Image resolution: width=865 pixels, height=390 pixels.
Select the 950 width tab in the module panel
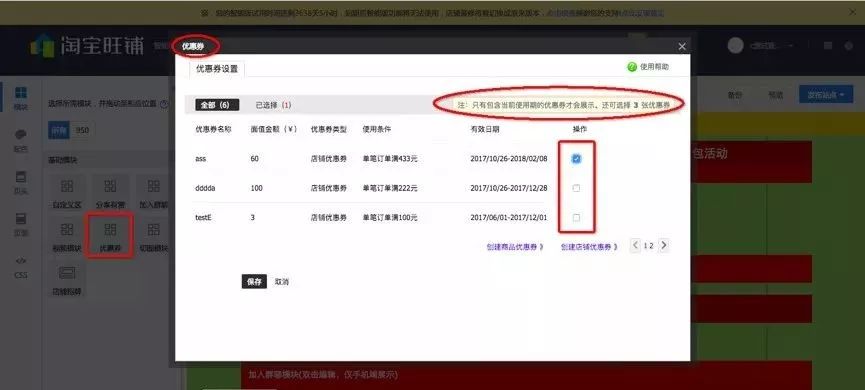tap(82, 130)
